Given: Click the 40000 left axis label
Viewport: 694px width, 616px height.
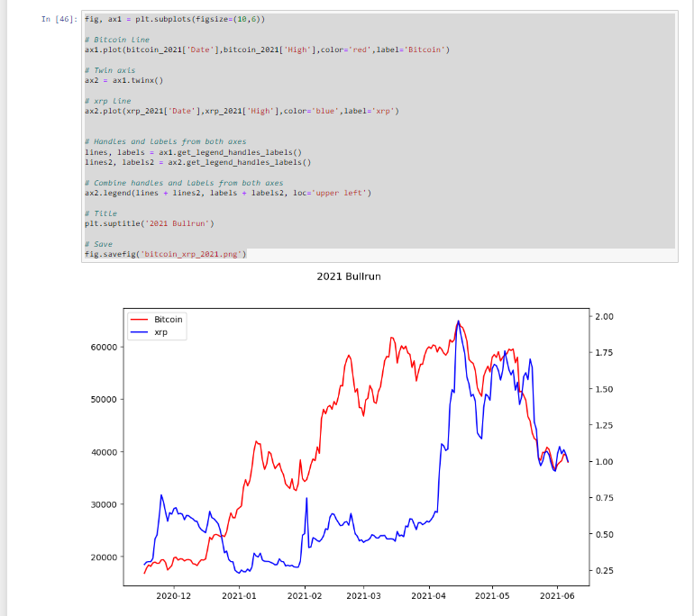Looking at the screenshot, I should [104, 452].
